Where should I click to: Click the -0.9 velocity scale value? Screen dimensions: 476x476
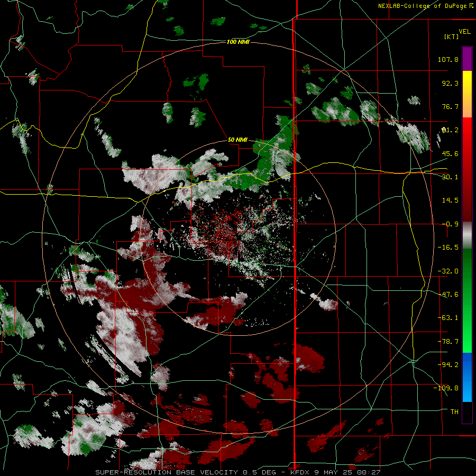coord(450,224)
